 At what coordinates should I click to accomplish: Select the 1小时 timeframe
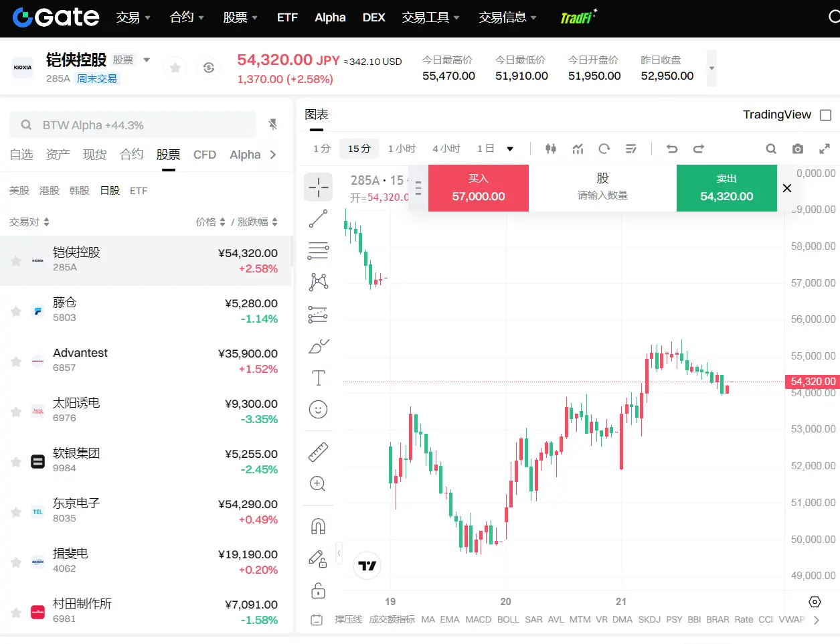coord(402,149)
